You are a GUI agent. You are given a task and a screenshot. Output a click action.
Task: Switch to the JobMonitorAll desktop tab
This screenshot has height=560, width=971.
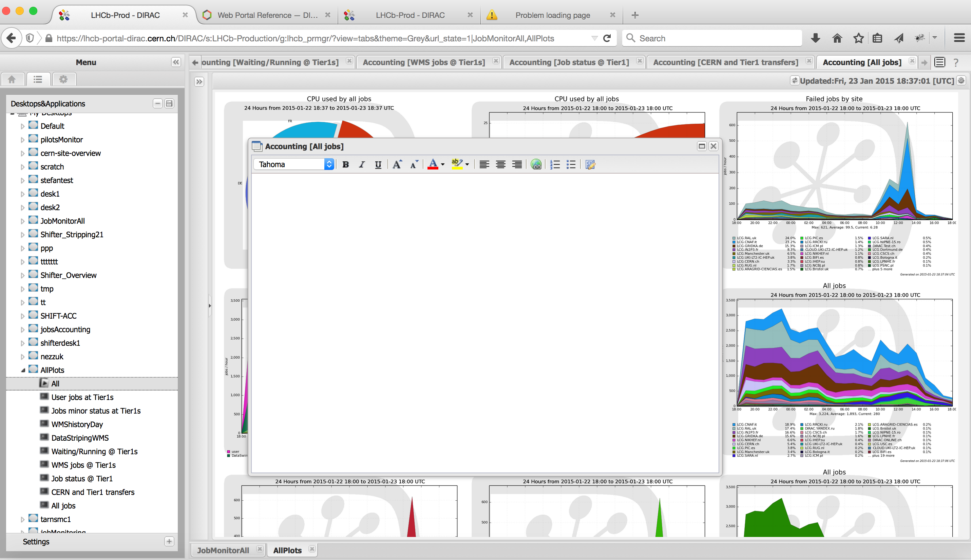(223, 551)
